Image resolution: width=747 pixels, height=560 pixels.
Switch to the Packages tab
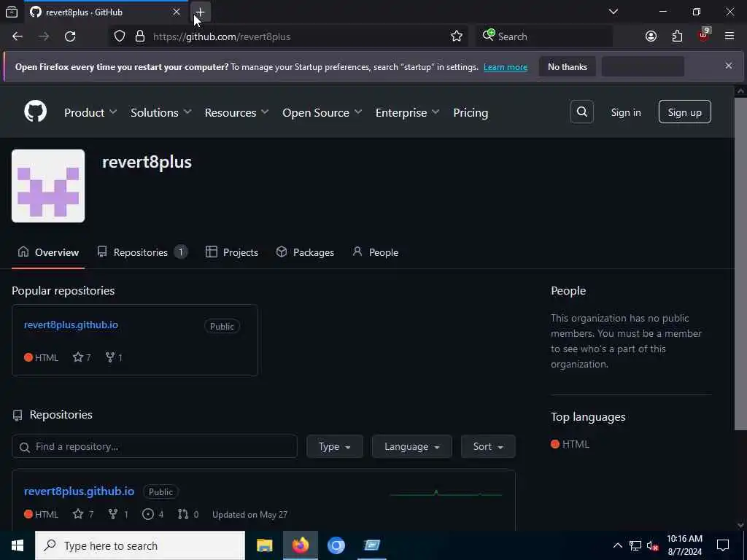pos(306,252)
